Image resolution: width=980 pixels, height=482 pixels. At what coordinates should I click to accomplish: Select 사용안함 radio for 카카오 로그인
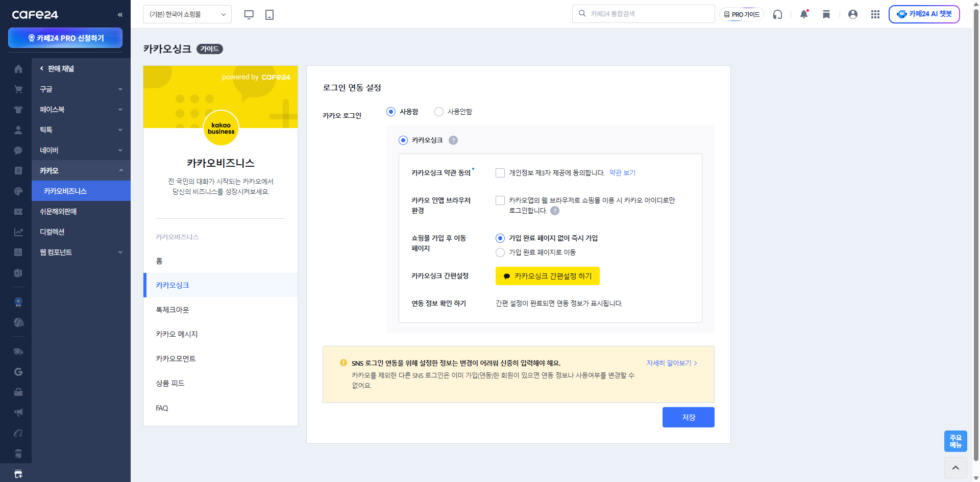pos(439,112)
